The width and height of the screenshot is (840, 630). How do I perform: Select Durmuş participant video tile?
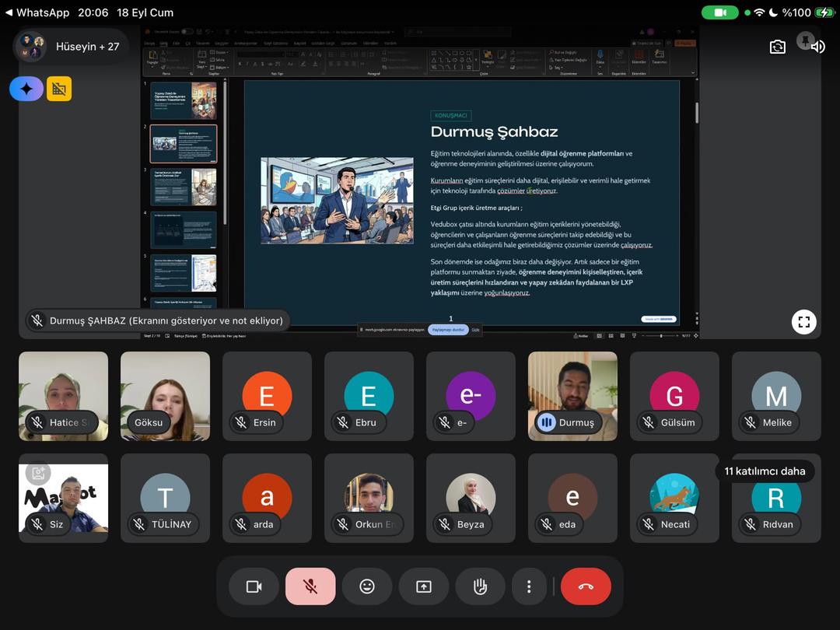coord(572,397)
